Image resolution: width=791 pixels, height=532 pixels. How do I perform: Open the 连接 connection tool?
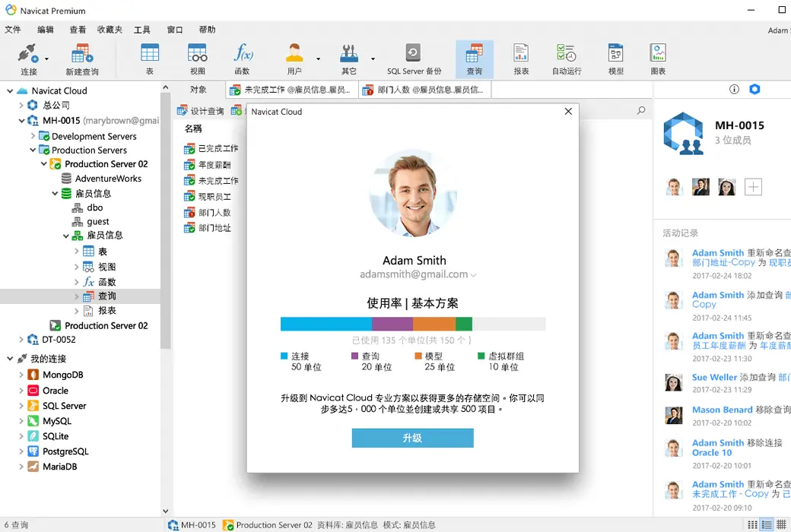[28, 59]
